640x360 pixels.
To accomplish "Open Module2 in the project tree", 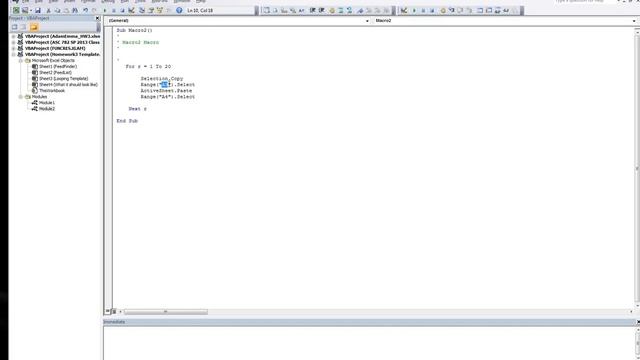I will [47, 109].
